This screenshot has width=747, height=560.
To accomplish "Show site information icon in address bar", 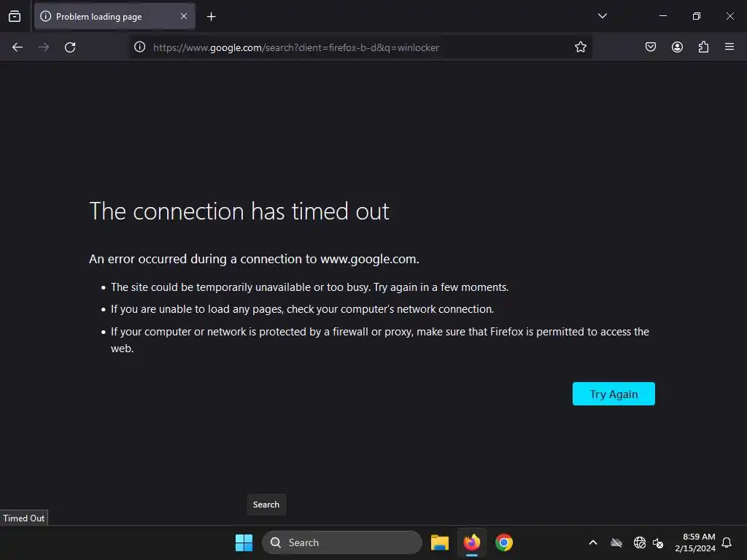I will click(139, 47).
